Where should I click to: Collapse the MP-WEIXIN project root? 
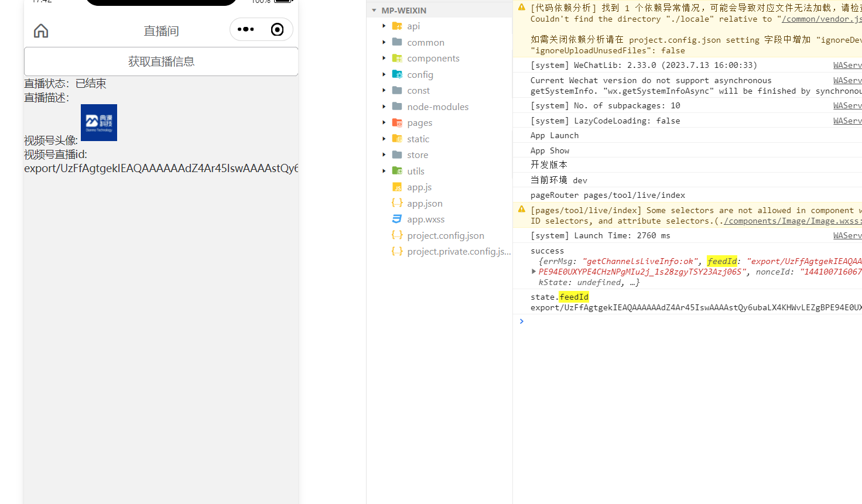point(374,11)
